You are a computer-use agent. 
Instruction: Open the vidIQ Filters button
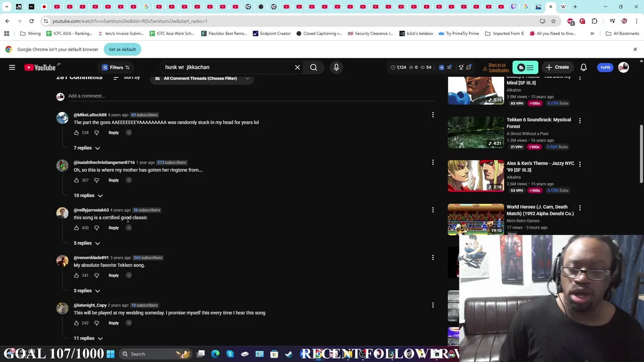pyautogui.click(x=116, y=67)
